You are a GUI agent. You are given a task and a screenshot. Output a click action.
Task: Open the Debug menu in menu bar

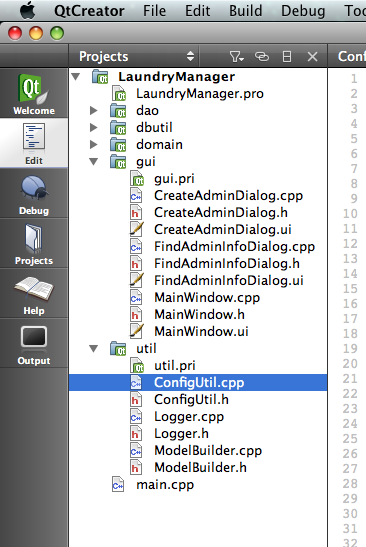coord(303,11)
